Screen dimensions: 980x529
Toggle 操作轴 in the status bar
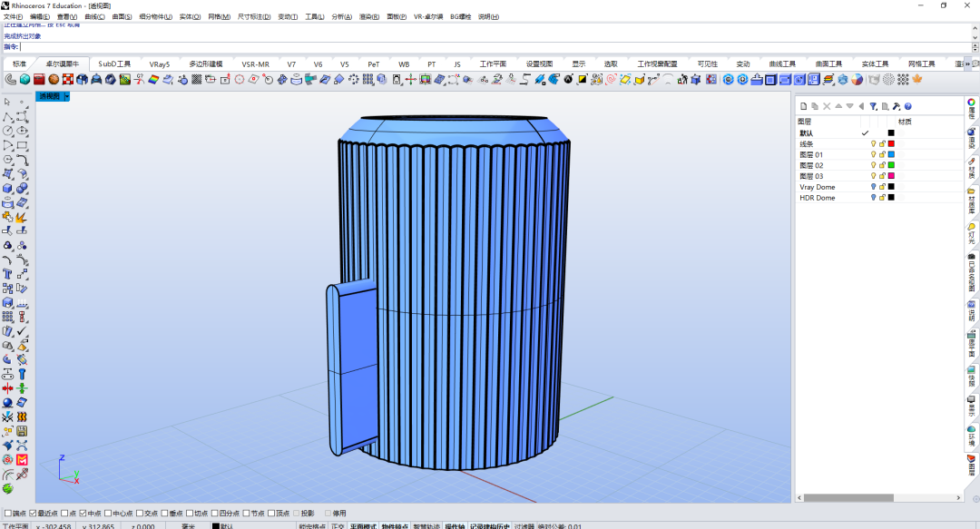(455, 526)
